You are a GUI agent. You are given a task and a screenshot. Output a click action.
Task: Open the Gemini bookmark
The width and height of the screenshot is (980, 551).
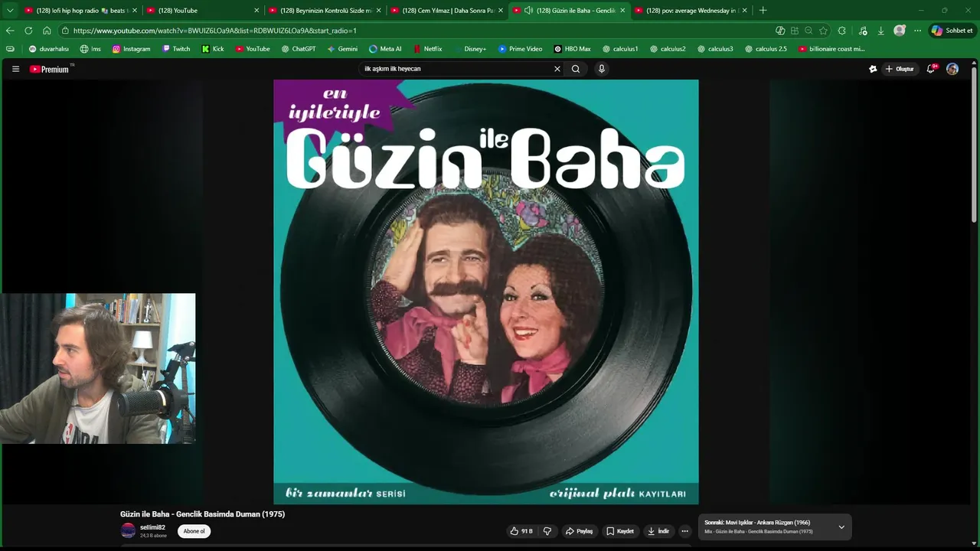click(342, 49)
